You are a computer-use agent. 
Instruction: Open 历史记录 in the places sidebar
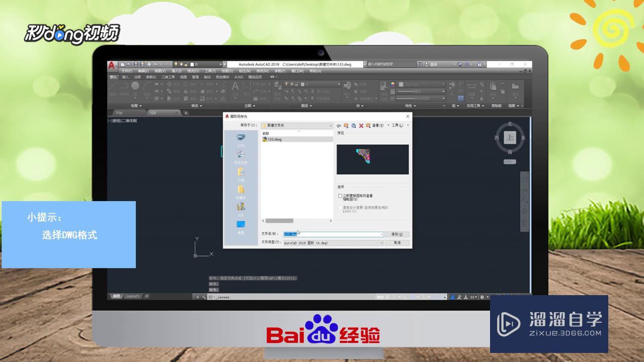point(240,157)
